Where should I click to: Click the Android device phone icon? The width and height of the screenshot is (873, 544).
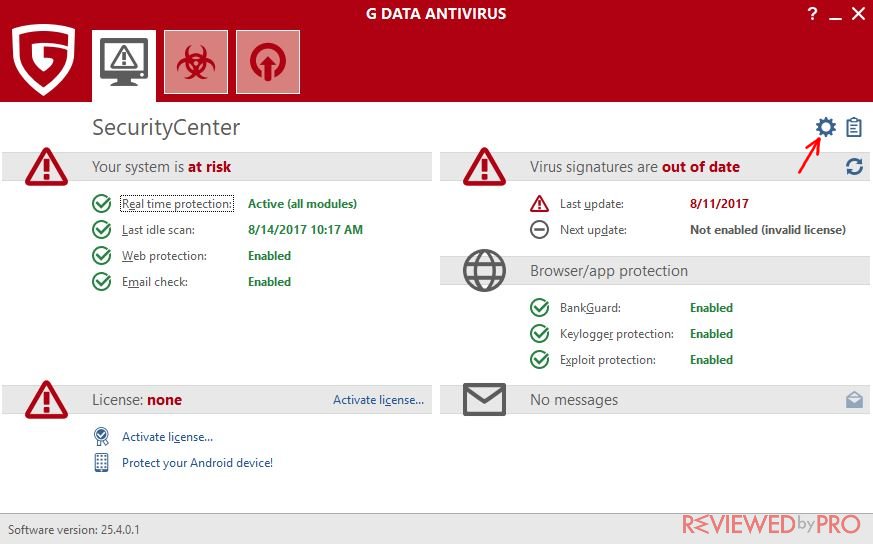pos(101,462)
